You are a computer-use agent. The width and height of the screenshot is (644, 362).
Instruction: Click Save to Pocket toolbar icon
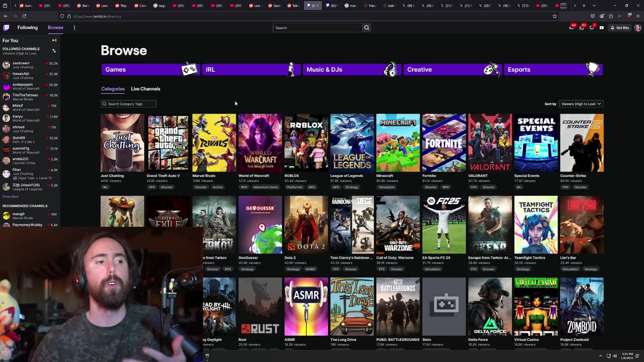(x=593, y=16)
